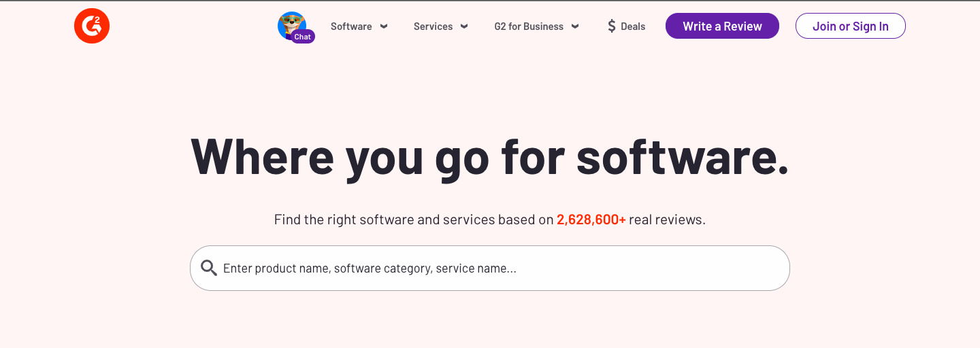Open the Services menu label
980x348 pixels.
433,27
